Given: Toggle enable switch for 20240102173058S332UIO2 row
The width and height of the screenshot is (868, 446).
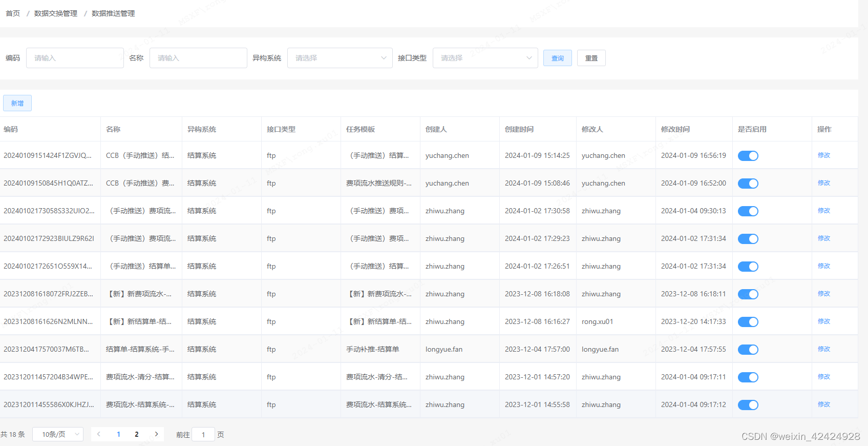Looking at the screenshot, I should click(748, 211).
